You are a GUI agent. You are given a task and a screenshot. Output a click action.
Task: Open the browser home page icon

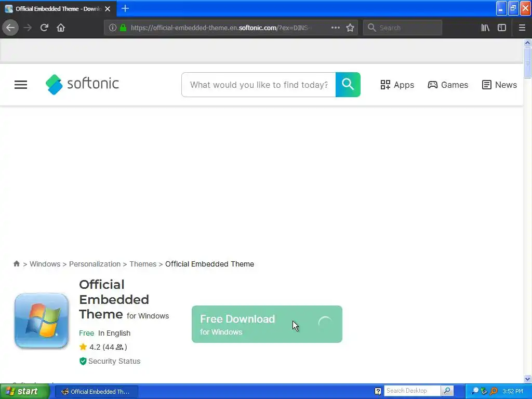(61, 28)
